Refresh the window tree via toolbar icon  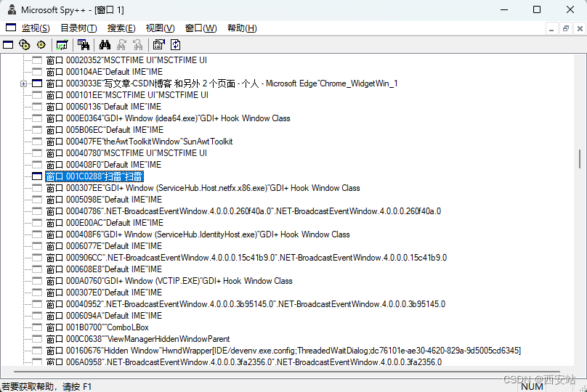point(176,45)
